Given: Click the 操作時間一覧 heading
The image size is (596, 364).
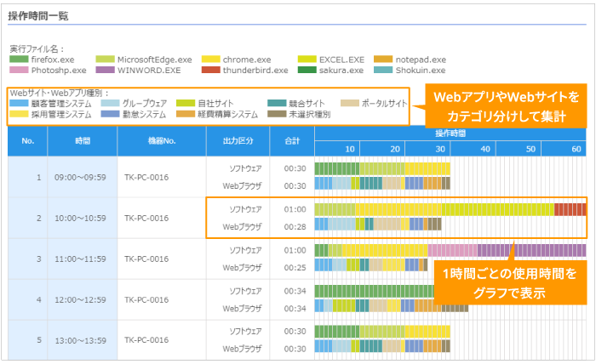Looking at the screenshot, I should [38, 16].
